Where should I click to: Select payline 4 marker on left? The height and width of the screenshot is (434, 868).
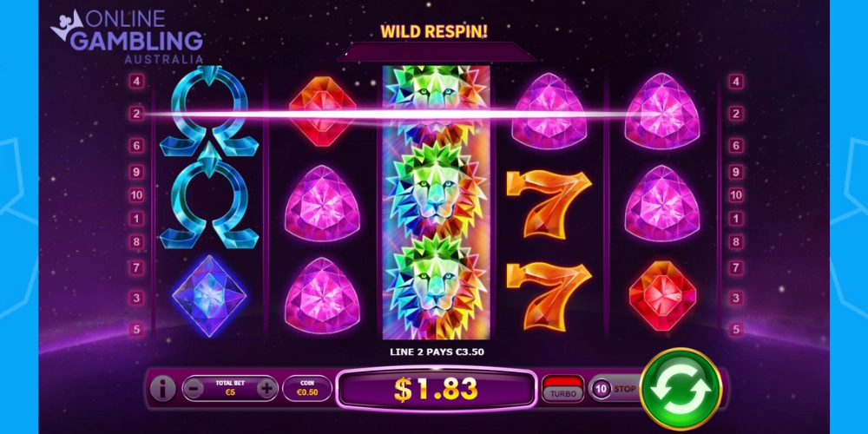pos(137,82)
